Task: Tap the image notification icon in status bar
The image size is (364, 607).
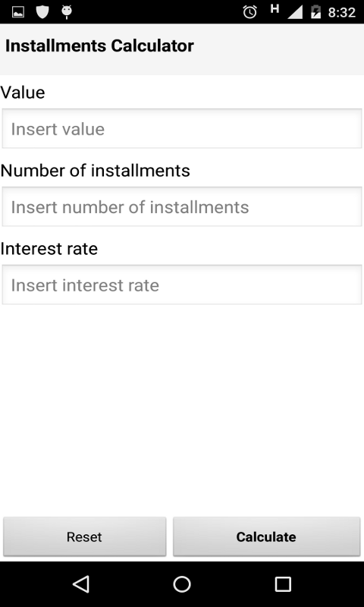Action: (18, 12)
